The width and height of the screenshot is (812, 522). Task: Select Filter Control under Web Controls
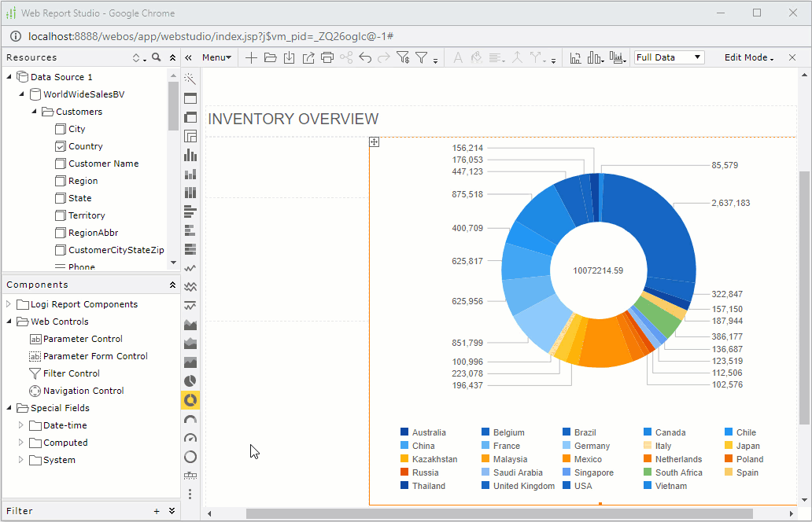(71, 373)
